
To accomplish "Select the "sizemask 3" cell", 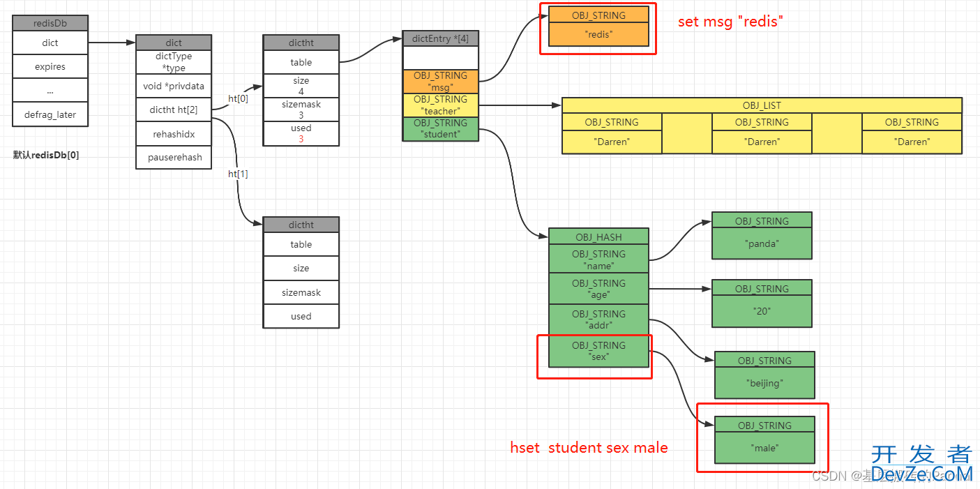I will [x=301, y=110].
